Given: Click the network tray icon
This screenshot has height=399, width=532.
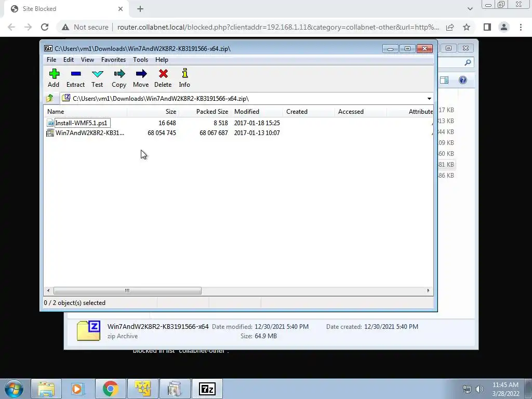Looking at the screenshot, I should (467, 389).
